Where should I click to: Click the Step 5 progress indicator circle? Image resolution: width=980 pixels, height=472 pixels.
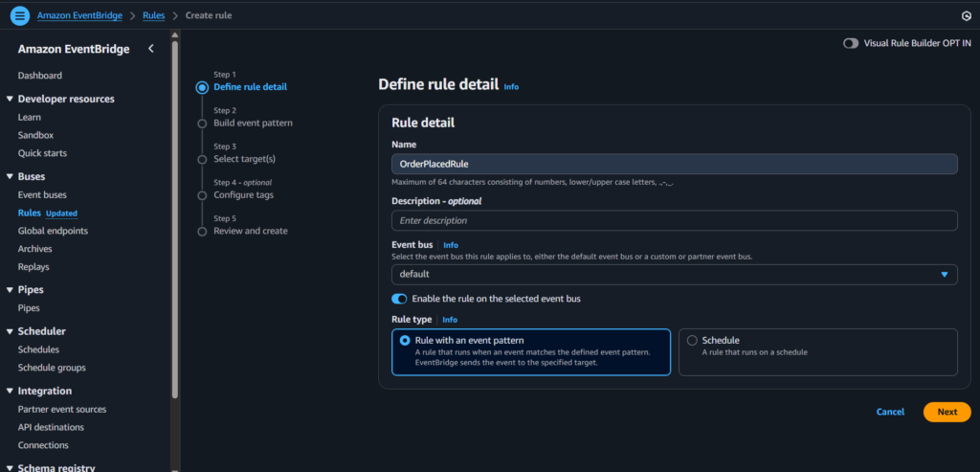coord(202,231)
